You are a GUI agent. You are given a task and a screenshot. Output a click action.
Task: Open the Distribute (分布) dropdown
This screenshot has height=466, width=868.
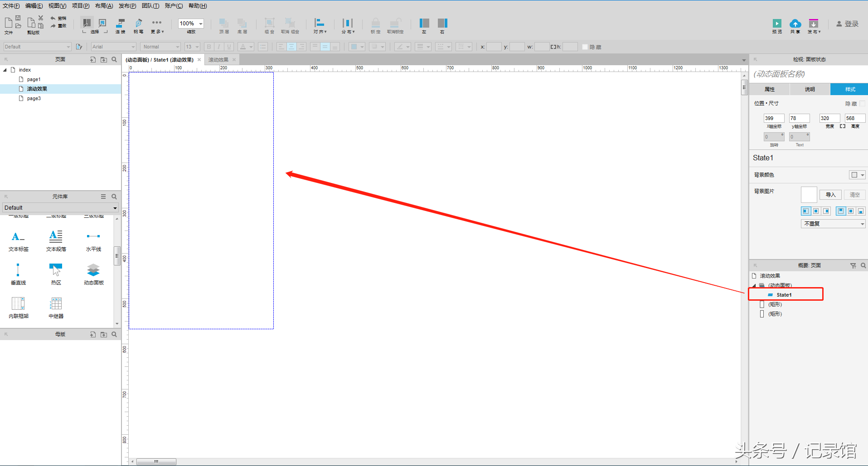coord(348,26)
